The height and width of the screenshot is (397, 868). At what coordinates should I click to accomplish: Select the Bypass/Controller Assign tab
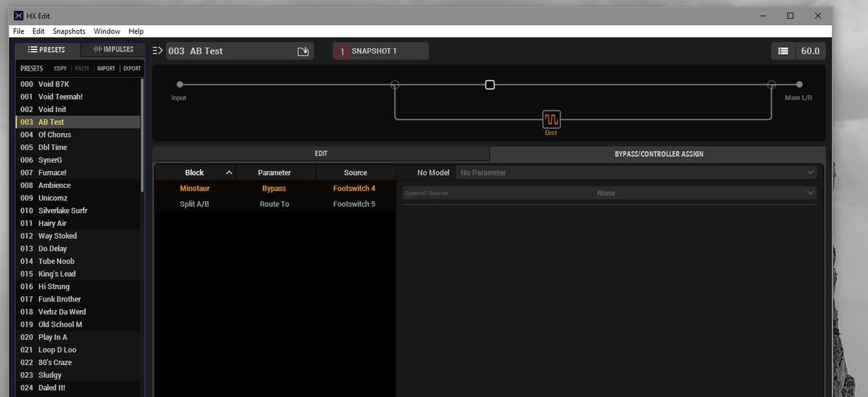click(x=658, y=154)
